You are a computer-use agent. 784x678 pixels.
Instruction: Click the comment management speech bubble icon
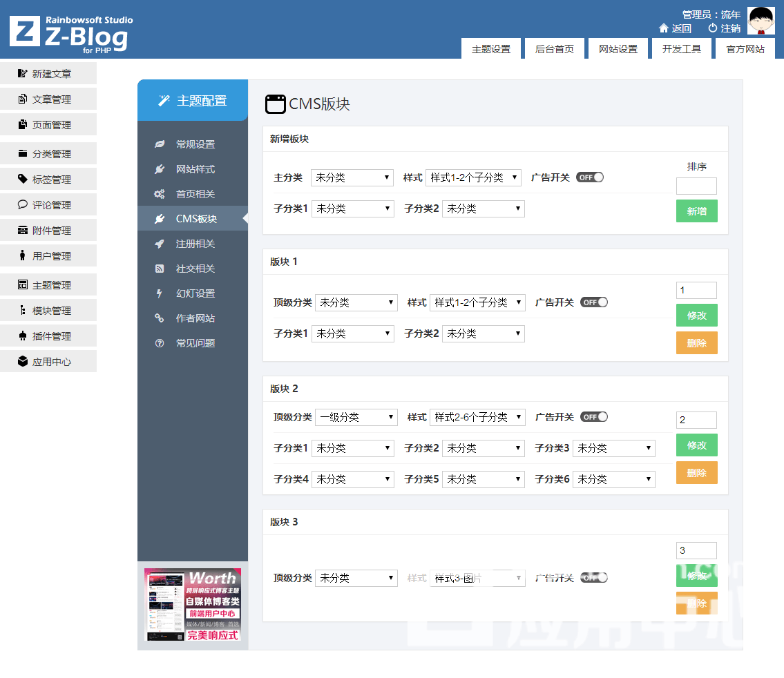(x=23, y=205)
